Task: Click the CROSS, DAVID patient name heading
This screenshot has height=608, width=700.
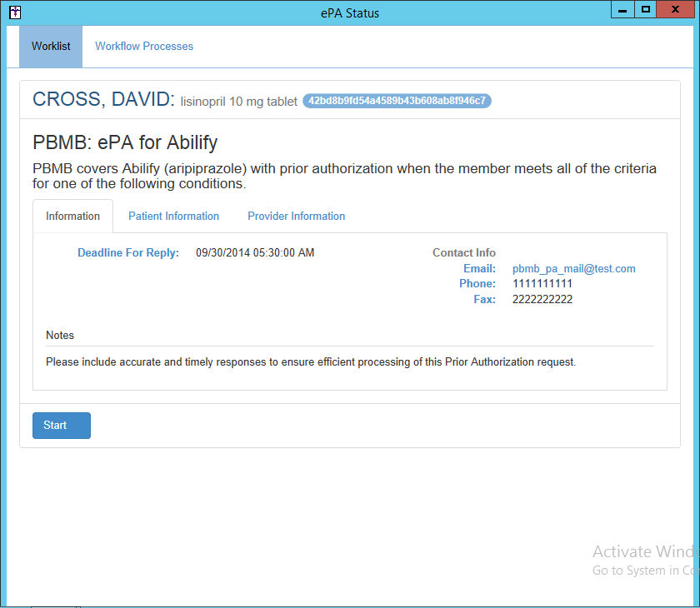Action: tap(103, 100)
